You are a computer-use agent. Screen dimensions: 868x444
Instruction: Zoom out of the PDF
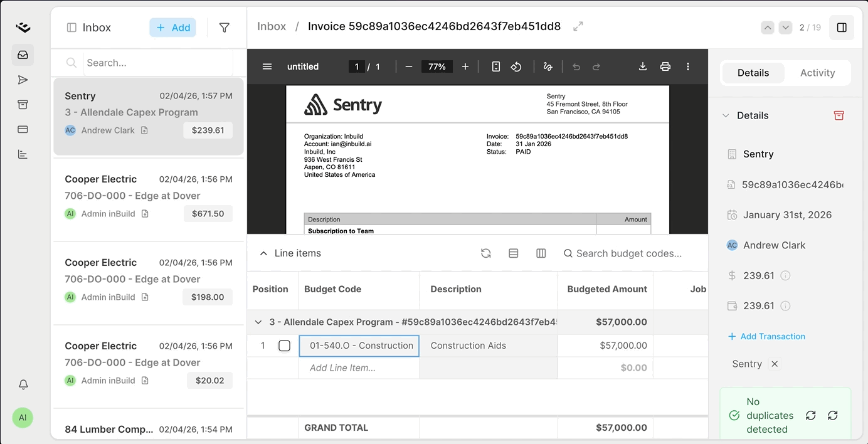[x=409, y=66]
